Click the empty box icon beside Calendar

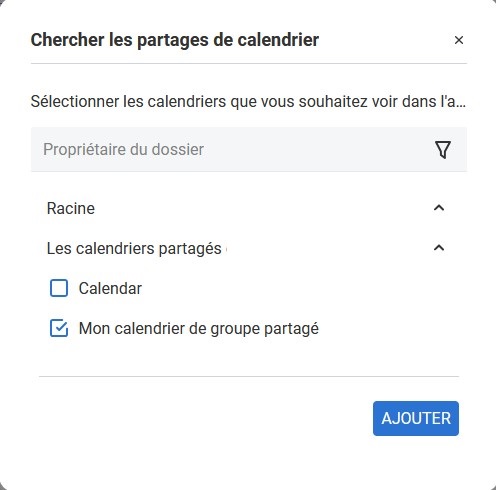click(x=59, y=288)
